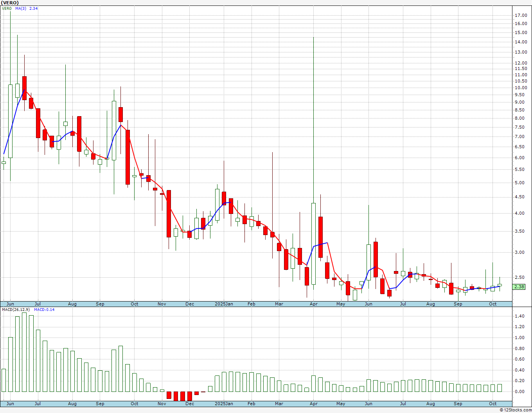Select Feb on the price chart time axis
This screenshot has height=413, width=532.
[251, 304]
